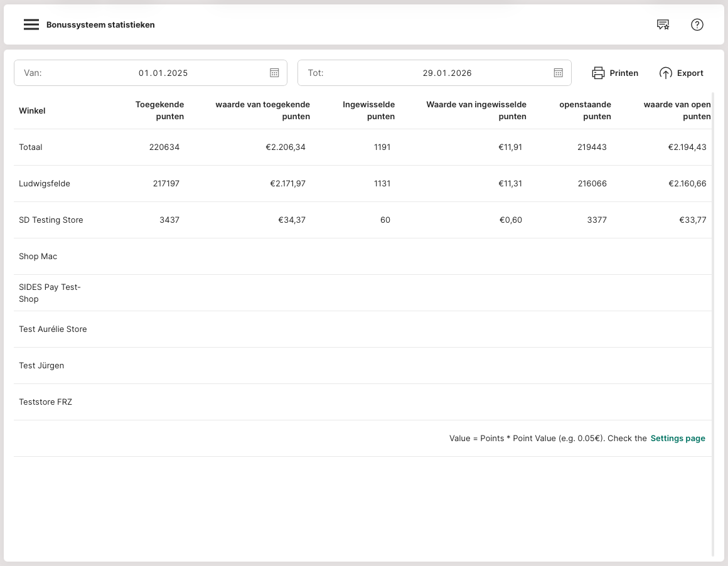The height and width of the screenshot is (566, 728).
Task: Select the Shop Mac row
Action: pos(38,257)
